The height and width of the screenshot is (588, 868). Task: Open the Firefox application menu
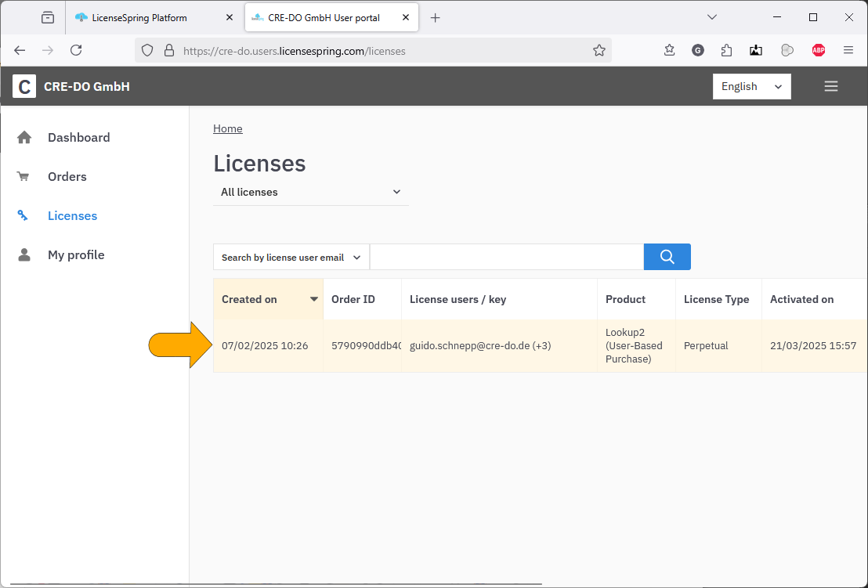tap(848, 50)
